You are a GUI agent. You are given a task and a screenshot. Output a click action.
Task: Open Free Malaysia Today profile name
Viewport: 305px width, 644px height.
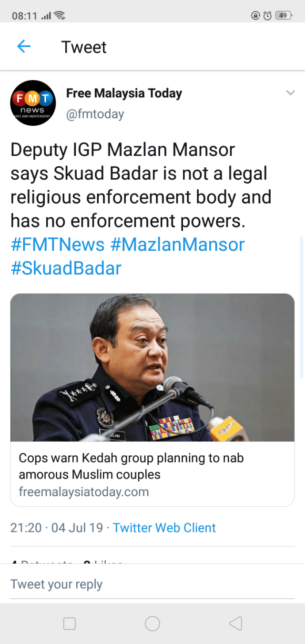(124, 93)
